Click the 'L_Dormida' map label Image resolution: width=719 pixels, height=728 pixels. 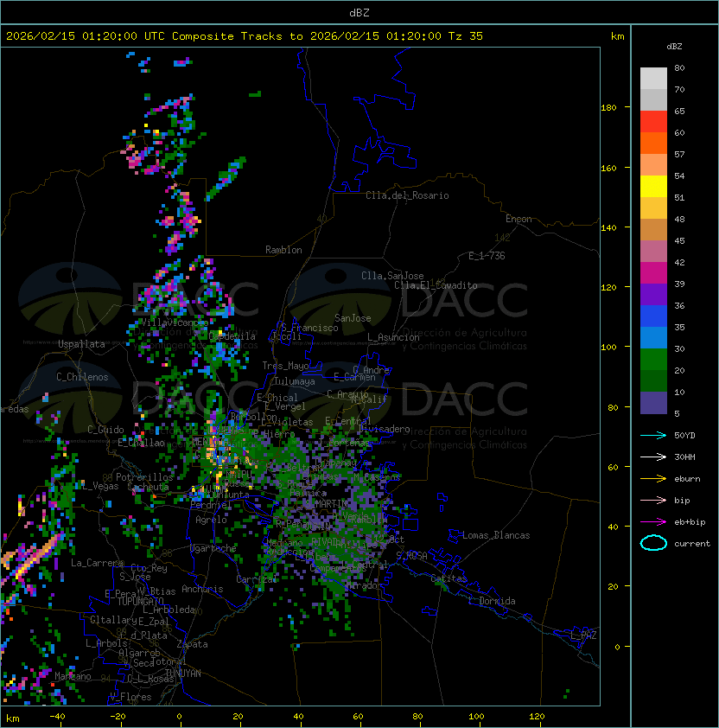coord(493,601)
